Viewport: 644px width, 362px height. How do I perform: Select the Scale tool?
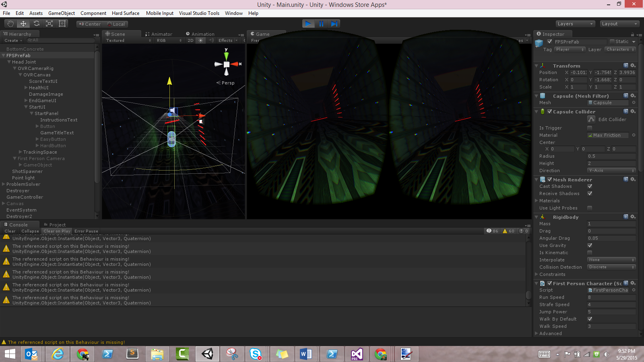click(50, 24)
